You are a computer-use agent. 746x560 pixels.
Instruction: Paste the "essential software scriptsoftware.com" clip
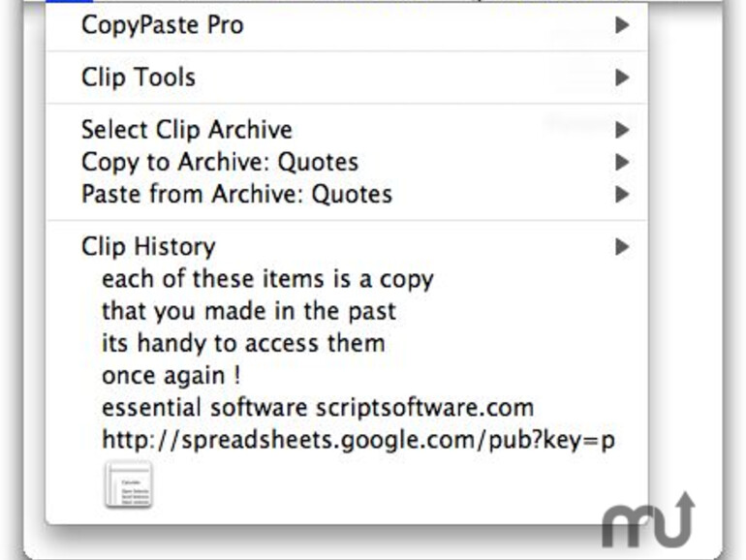(x=318, y=407)
